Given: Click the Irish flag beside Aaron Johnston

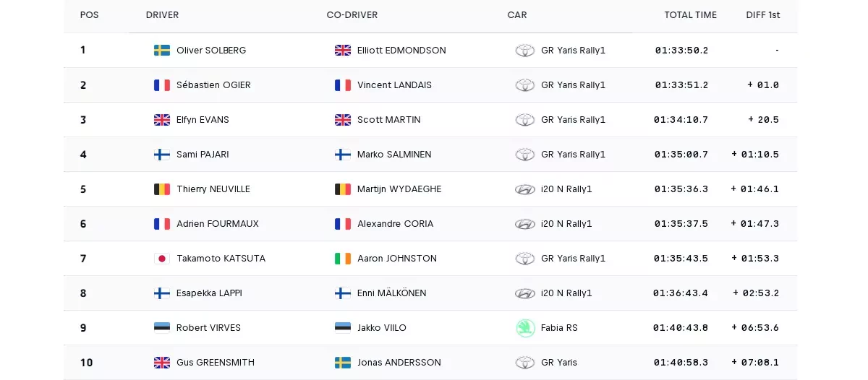Looking at the screenshot, I should tap(343, 259).
